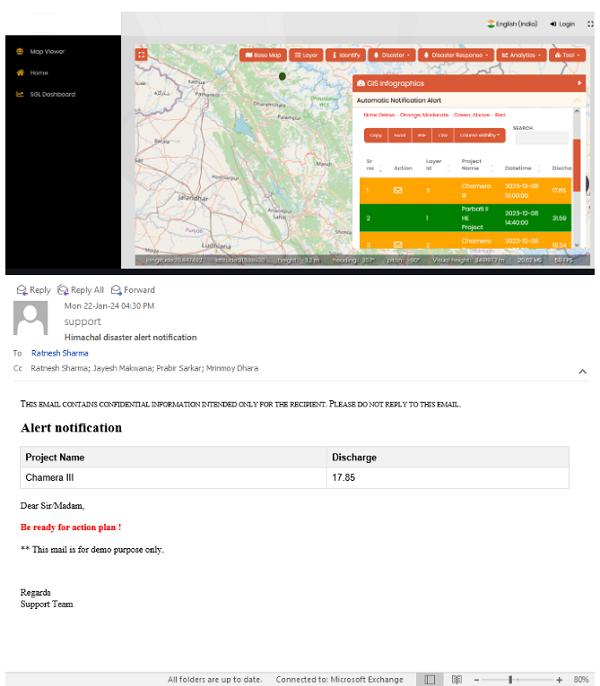Open the Disaster dropdown menu

click(390, 55)
